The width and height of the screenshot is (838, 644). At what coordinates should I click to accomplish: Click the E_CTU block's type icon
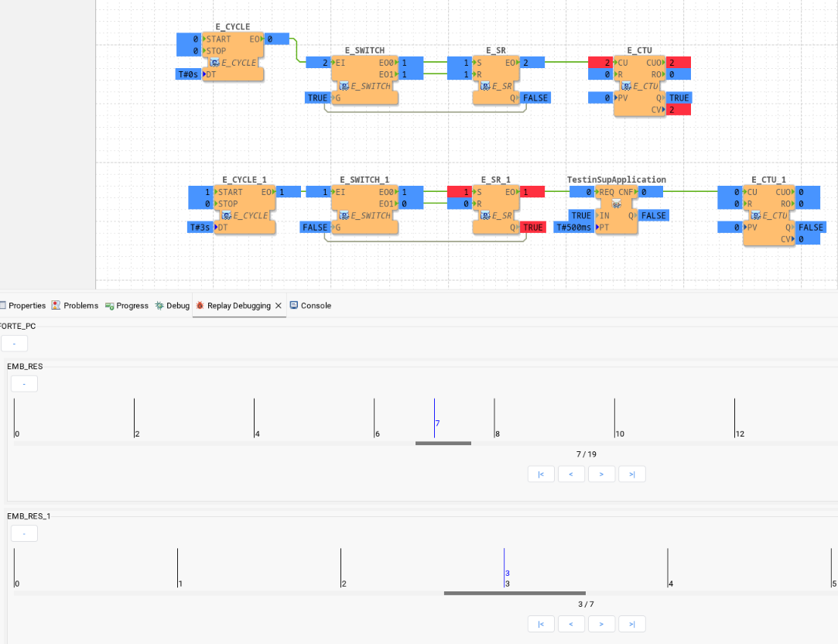pos(627,87)
